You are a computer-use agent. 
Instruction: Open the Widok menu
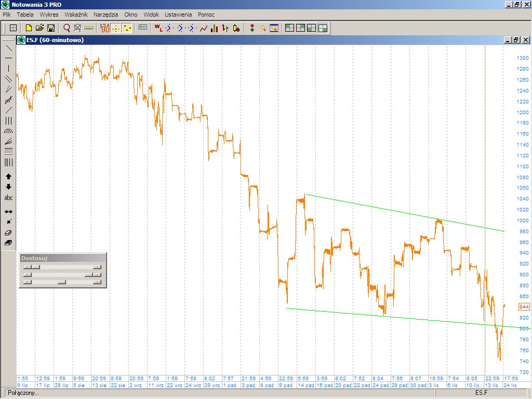coord(151,15)
